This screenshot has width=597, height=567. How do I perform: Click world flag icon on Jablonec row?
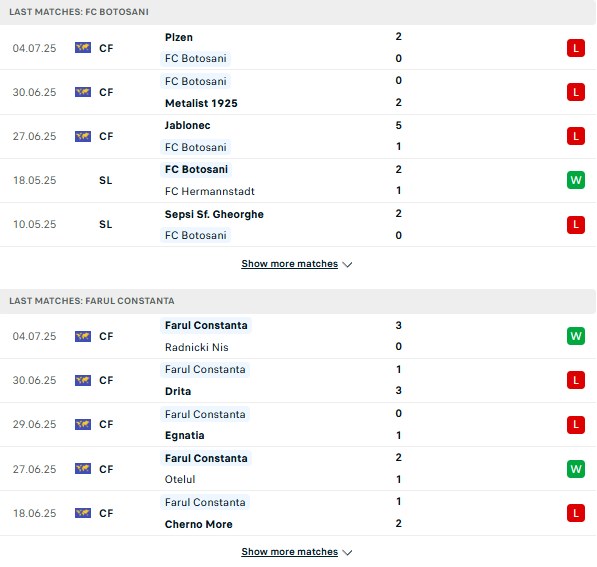[83, 136]
